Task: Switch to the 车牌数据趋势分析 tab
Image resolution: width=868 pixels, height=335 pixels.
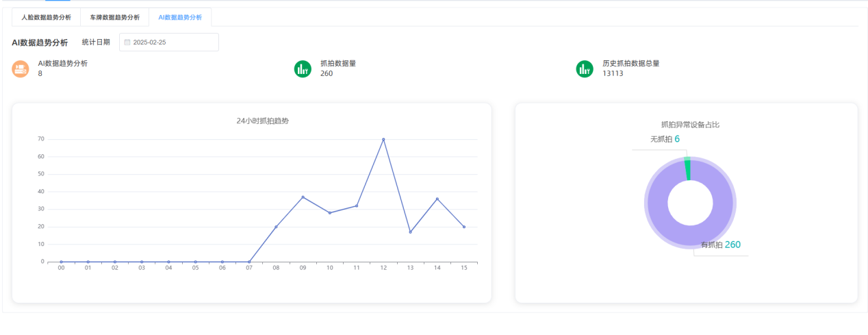Action: point(115,17)
